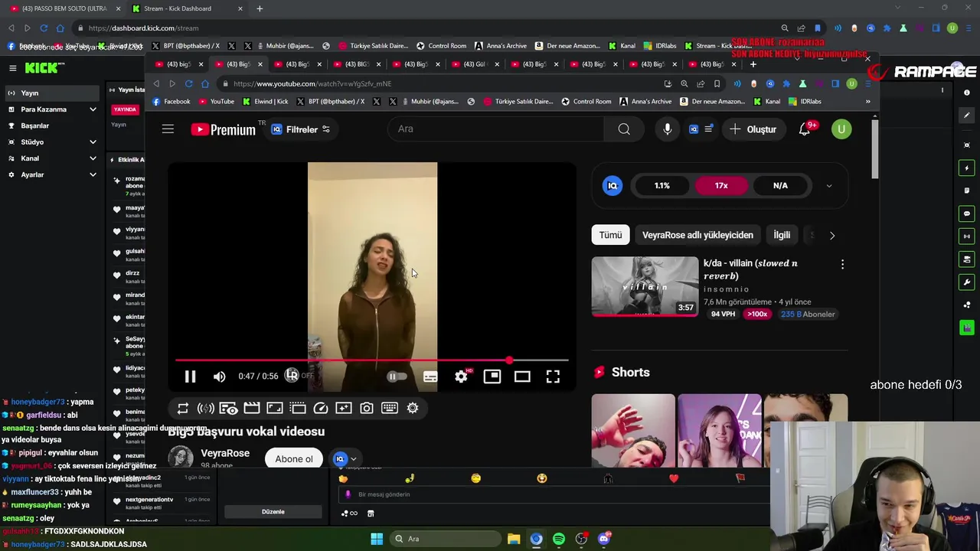The image size is (980, 551).
Task: Enter fullscreen on the video player
Action: pyautogui.click(x=553, y=377)
